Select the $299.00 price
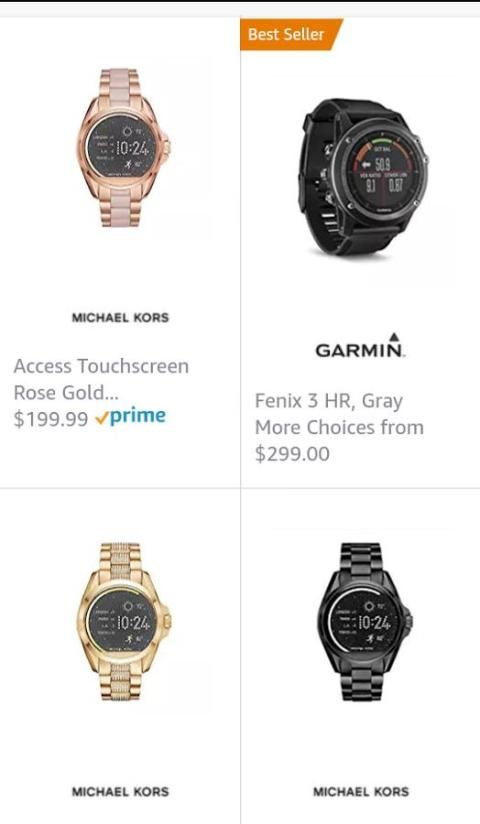 [x=292, y=454]
